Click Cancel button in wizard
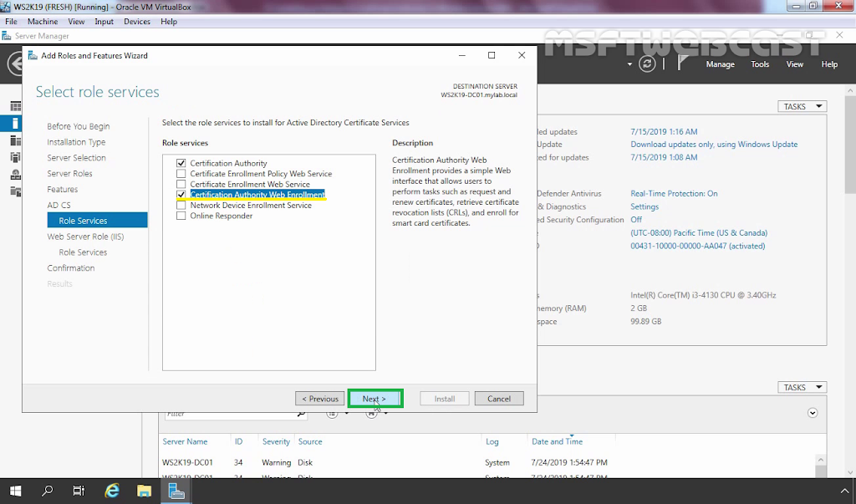The height and width of the screenshot is (504, 856). click(499, 399)
